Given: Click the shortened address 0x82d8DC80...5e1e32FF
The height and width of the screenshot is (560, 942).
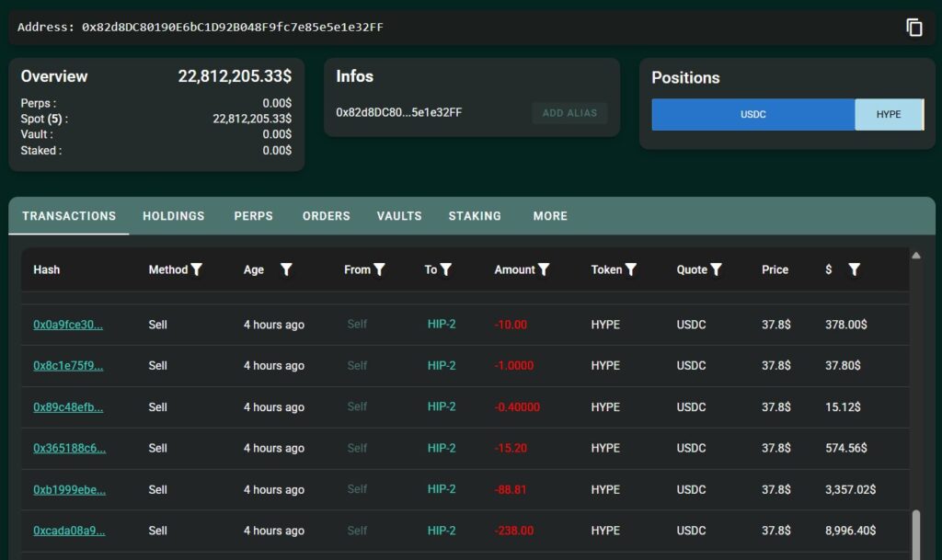Looking at the screenshot, I should 399,112.
